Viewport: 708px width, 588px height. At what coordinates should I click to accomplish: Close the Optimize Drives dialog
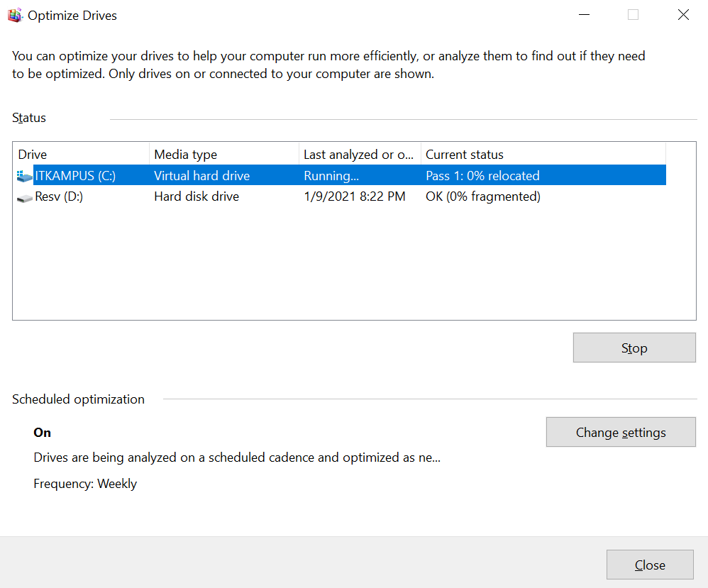click(x=649, y=565)
